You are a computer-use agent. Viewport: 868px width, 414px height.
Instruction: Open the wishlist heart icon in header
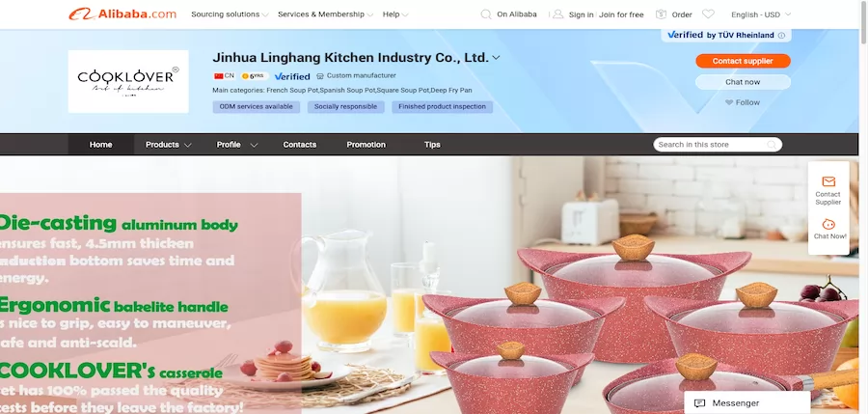pos(708,14)
